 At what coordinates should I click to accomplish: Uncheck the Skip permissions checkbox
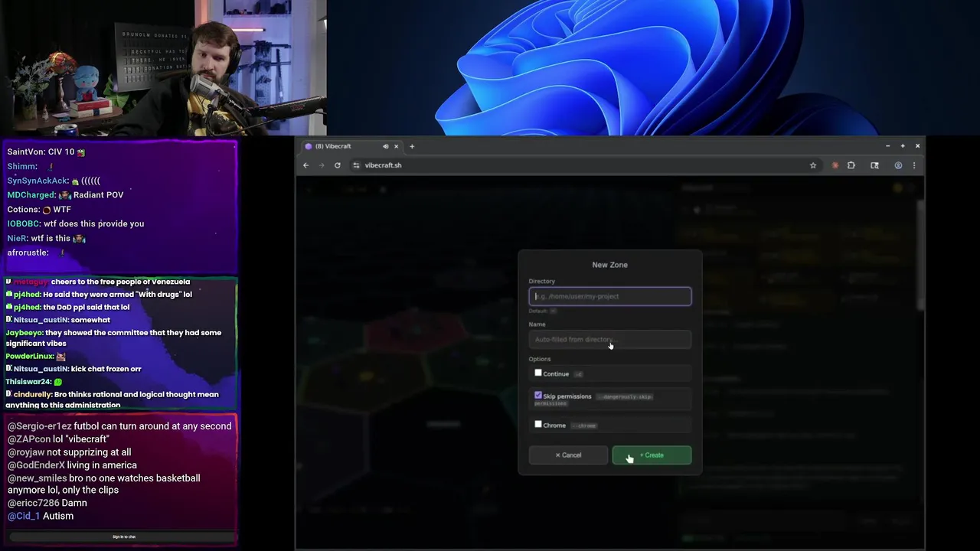[x=538, y=396]
